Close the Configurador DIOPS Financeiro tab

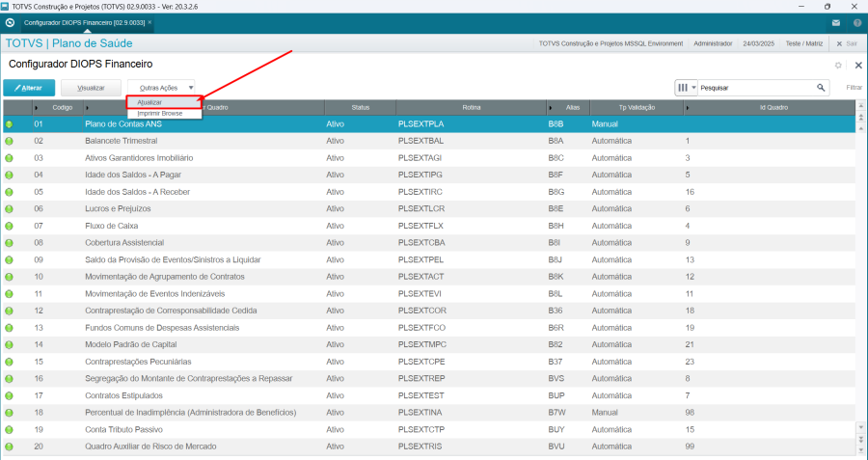pyautogui.click(x=149, y=23)
